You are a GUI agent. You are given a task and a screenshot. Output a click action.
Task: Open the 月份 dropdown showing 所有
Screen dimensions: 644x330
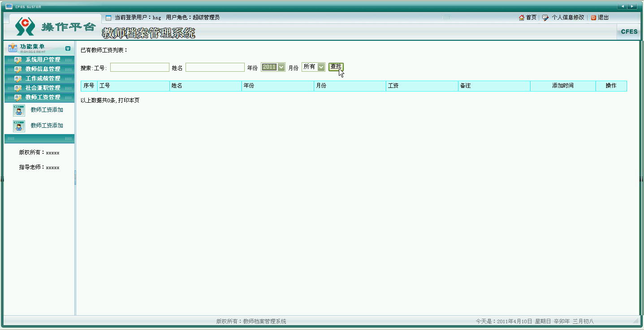click(313, 67)
